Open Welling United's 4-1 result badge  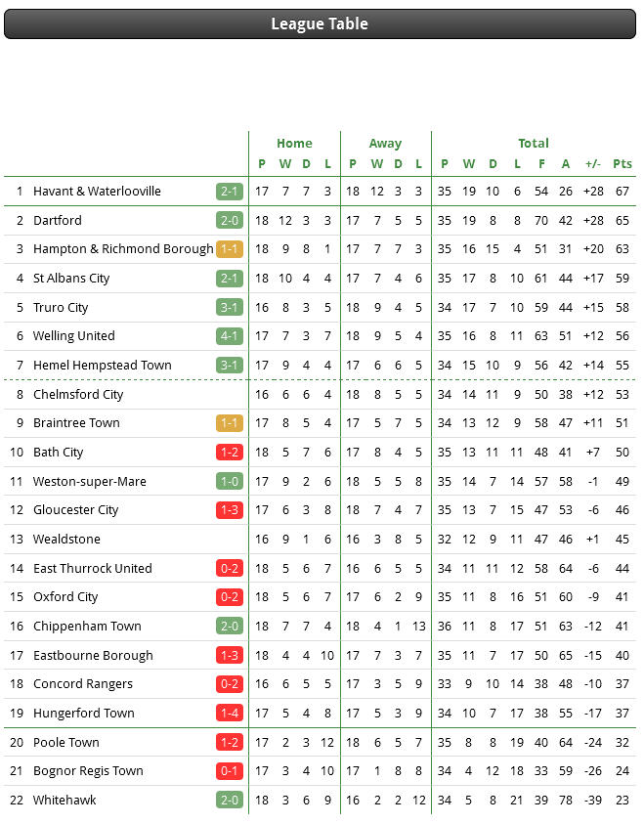tap(230, 336)
